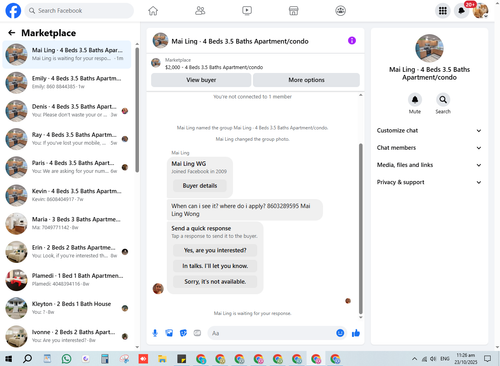Expand Privacy & support section
The width and height of the screenshot is (500, 366).
click(429, 182)
